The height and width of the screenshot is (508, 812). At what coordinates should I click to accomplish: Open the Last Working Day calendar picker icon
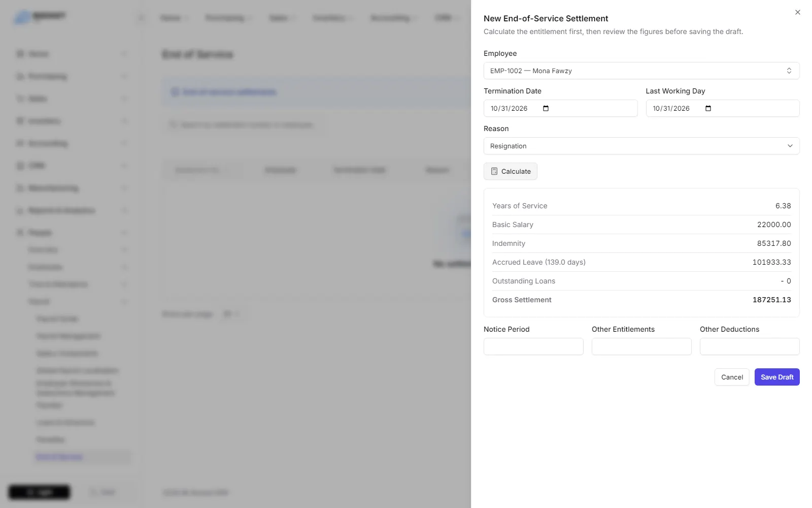click(708, 108)
